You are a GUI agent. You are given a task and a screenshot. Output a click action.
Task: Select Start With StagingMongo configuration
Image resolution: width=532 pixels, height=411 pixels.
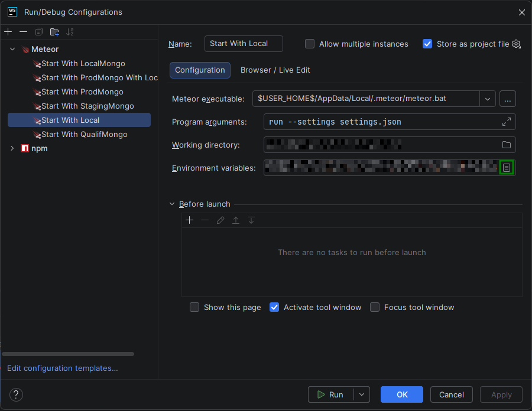click(x=87, y=106)
